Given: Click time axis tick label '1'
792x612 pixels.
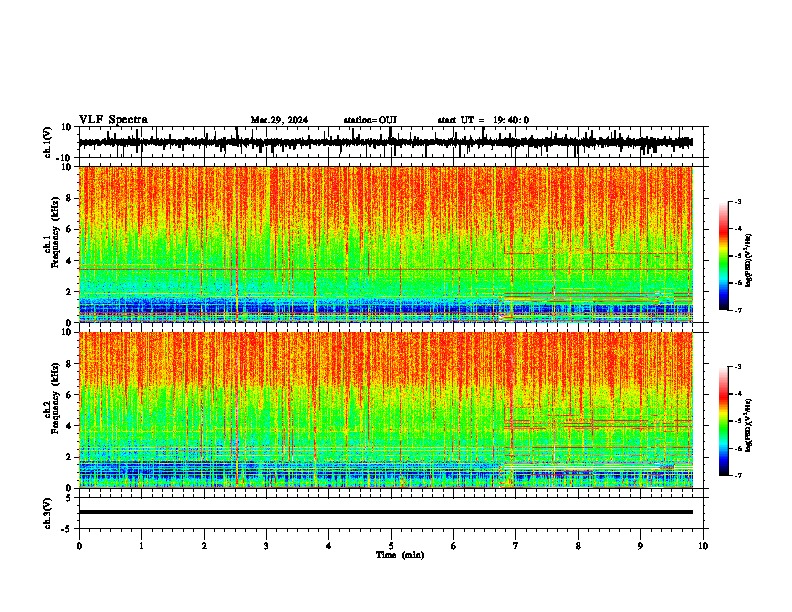Looking at the screenshot, I should pos(141,546).
